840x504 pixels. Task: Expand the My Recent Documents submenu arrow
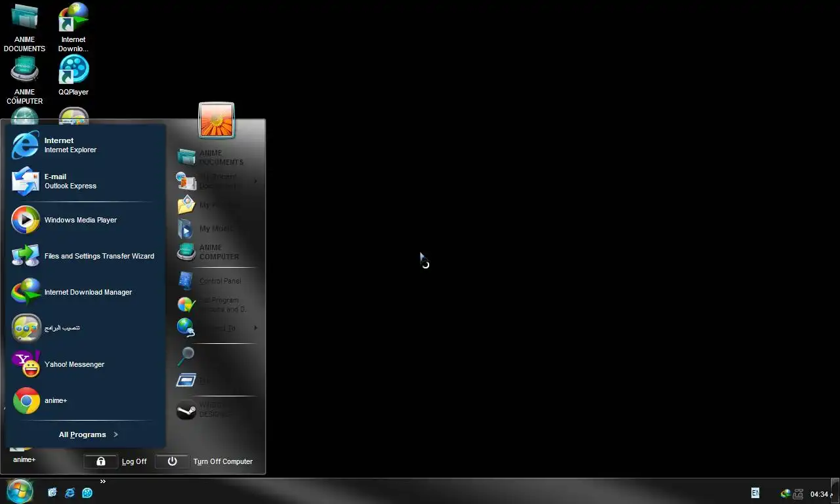point(255,181)
